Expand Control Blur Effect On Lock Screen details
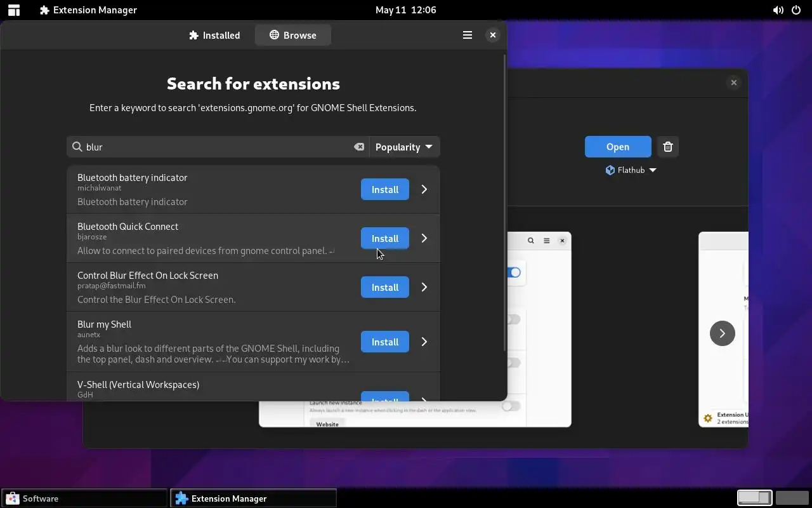 pyautogui.click(x=424, y=287)
